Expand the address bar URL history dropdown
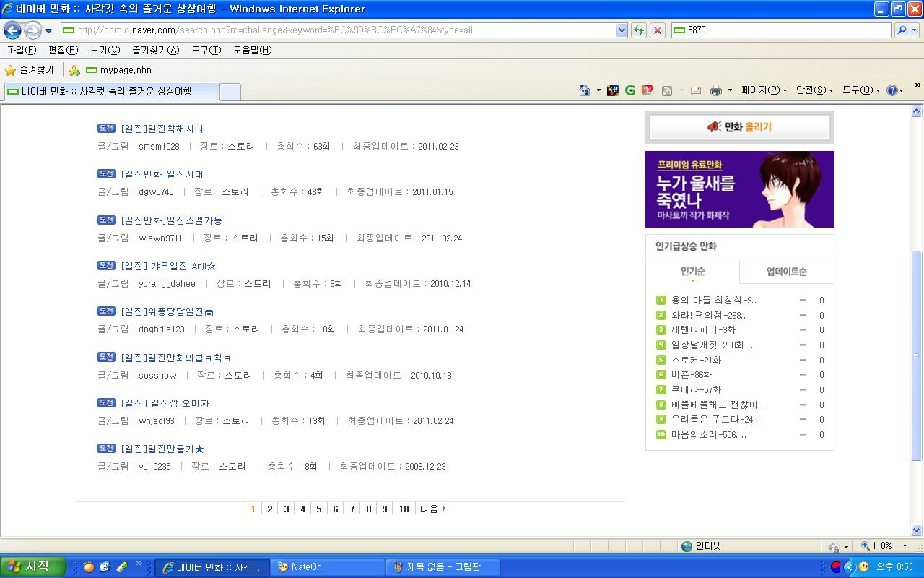The height and width of the screenshot is (578, 924). point(622,30)
